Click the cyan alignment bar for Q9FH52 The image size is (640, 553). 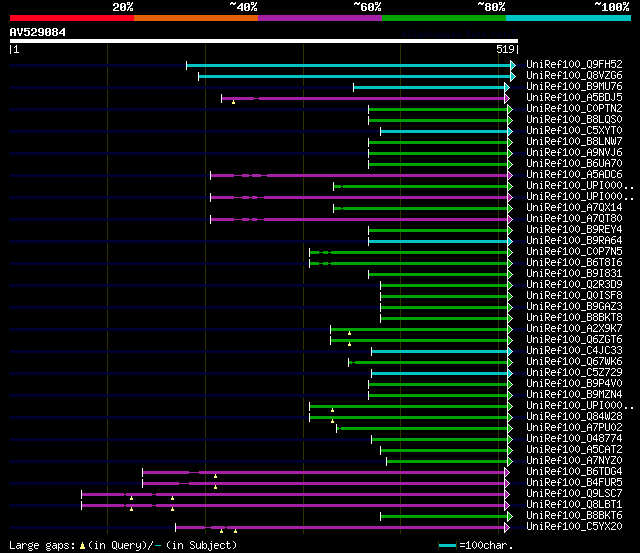(x=349, y=65)
